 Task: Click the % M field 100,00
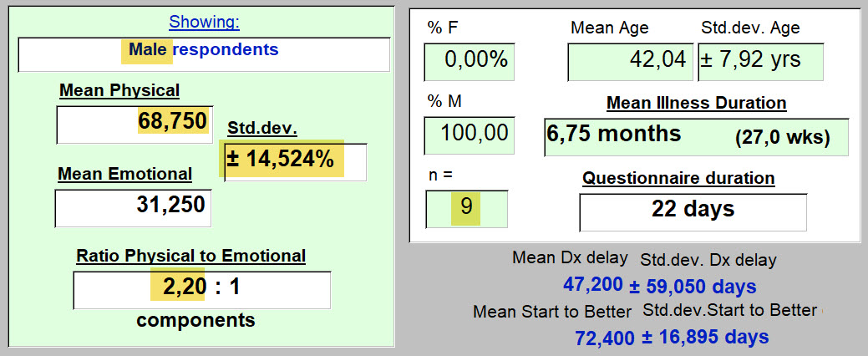470,135
